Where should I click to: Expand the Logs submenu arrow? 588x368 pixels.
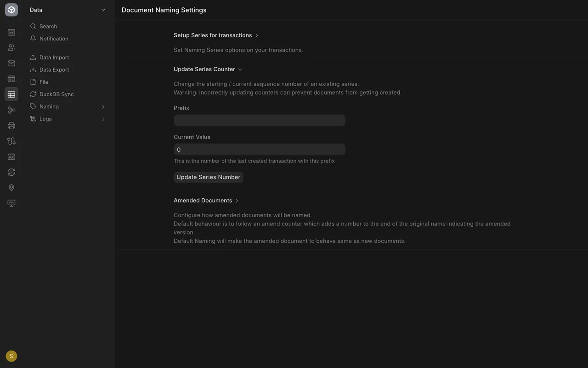103,119
